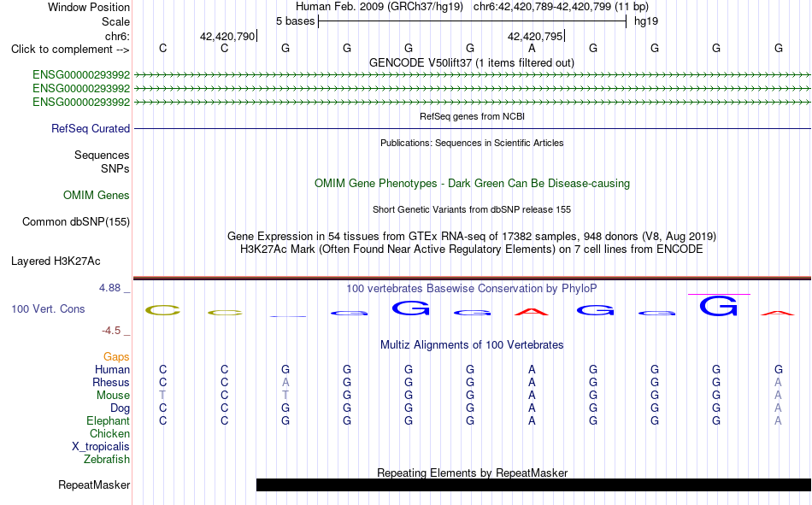Click the Rhesus species row label
This screenshot has width=812, height=505.
111,382
